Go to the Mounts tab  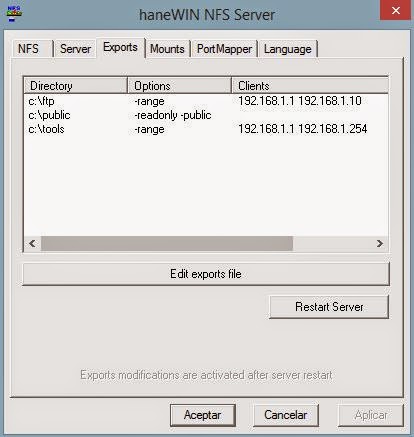tap(167, 49)
